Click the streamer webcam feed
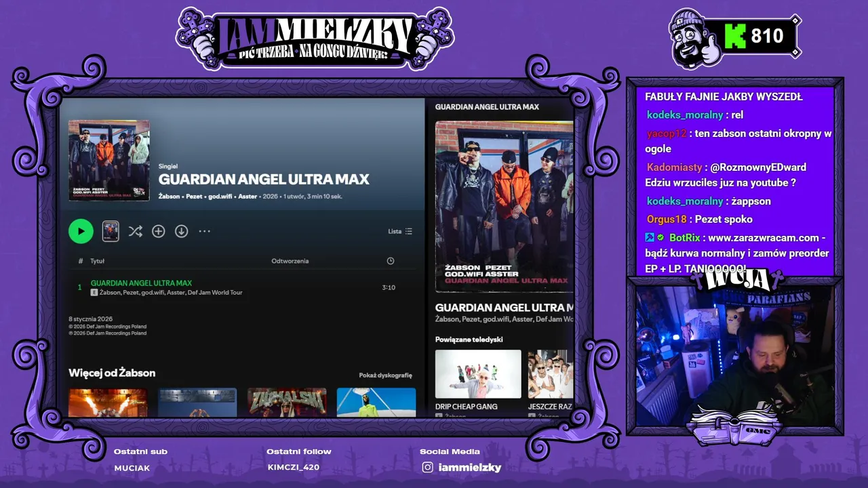The height and width of the screenshot is (488, 868). (x=735, y=356)
